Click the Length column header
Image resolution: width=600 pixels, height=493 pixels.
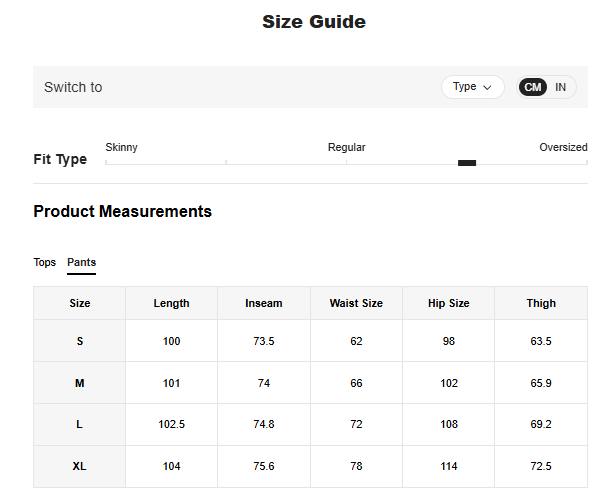coord(171,303)
